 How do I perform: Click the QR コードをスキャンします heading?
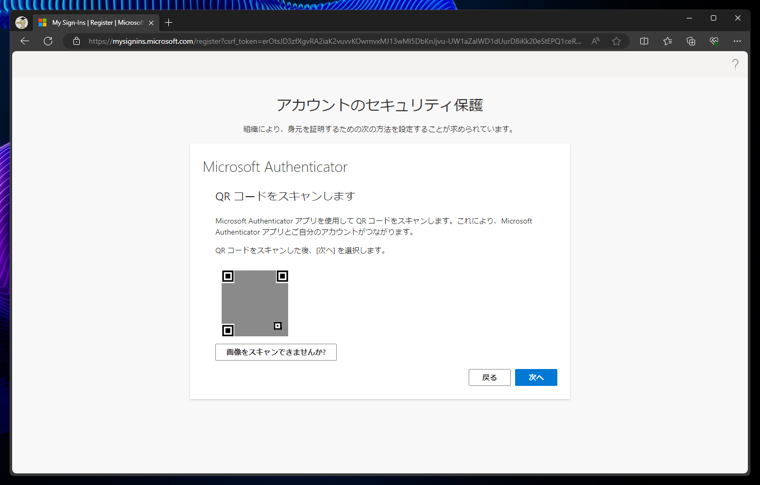pyautogui.click(x=285, y=196)
